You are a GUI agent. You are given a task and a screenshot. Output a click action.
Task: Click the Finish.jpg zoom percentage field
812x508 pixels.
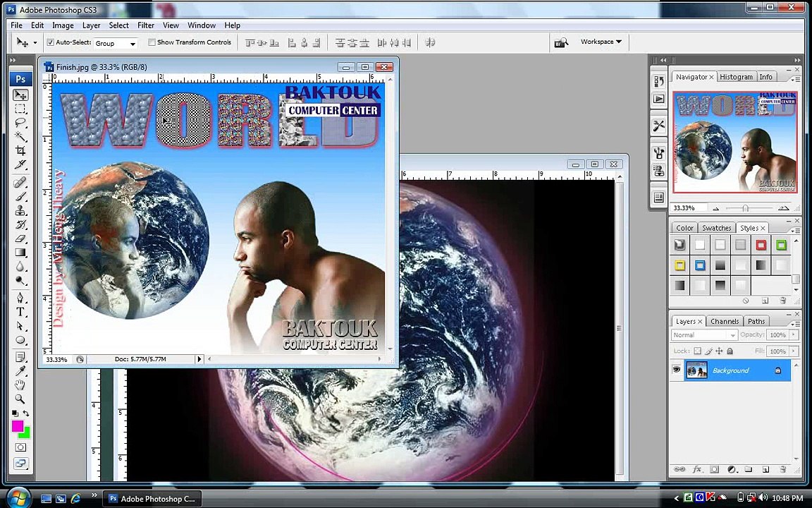[57, 359]
